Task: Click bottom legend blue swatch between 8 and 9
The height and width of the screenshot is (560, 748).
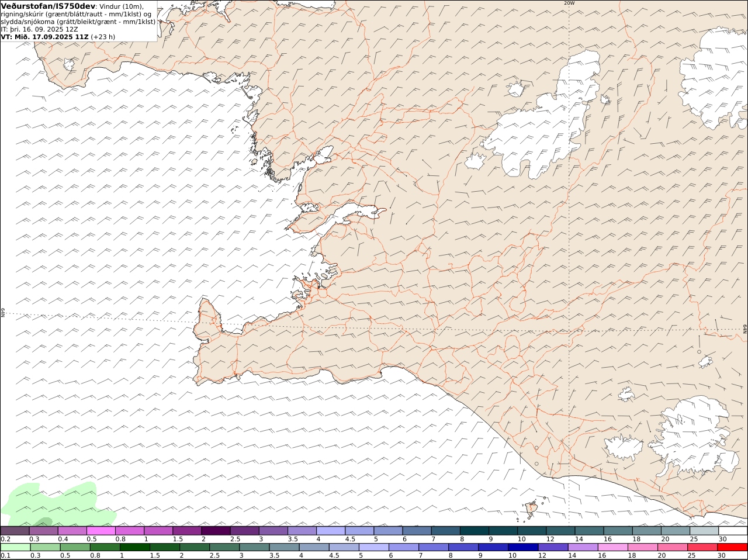Action: coord(463,547)
